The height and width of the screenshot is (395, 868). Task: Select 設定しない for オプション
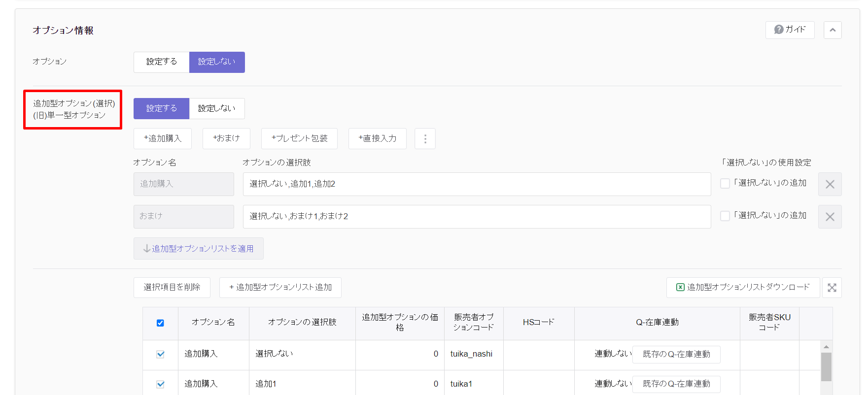217,62
